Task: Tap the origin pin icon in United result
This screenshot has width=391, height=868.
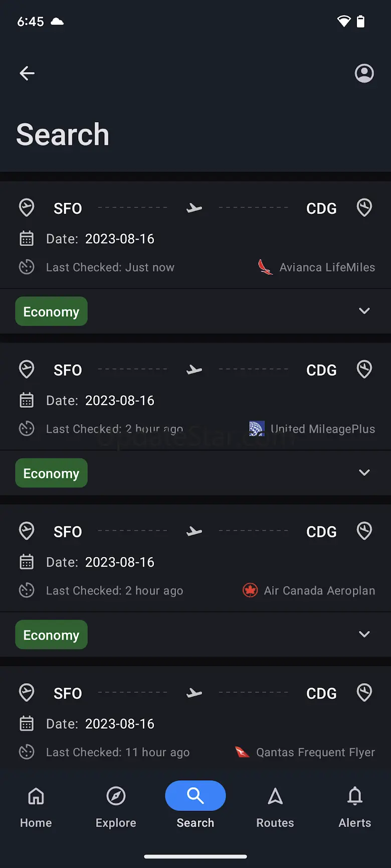Action: coord(27,370)
